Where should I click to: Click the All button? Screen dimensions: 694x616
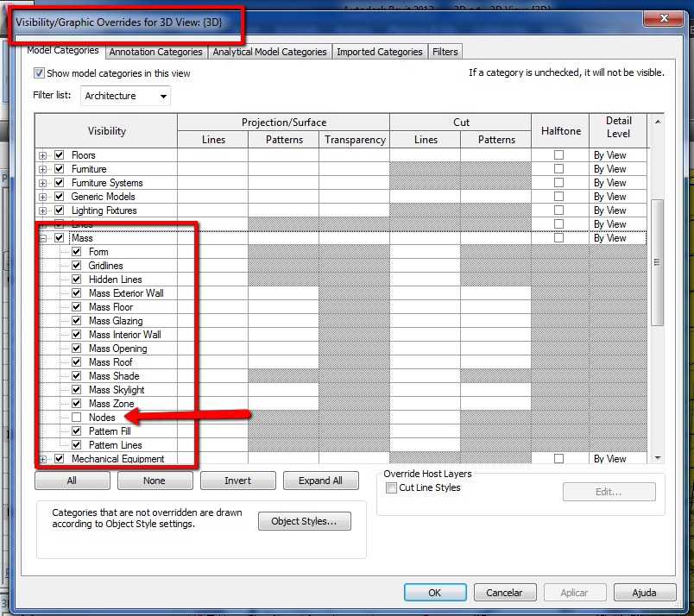pos(73,481)
